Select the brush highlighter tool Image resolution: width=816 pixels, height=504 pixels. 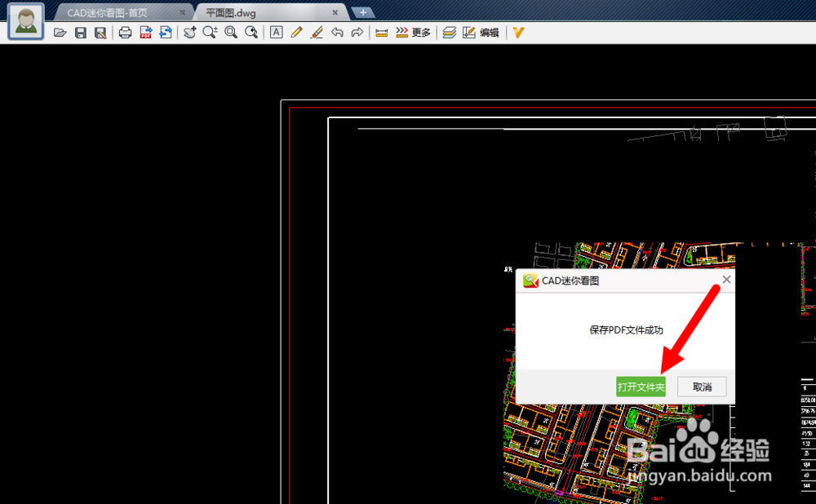tap(317, 33)
